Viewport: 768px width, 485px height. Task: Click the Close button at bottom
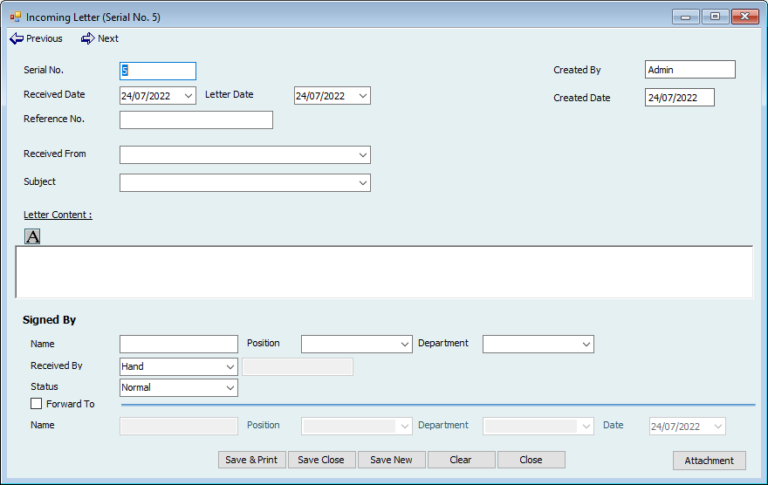(x=531, y=460)
